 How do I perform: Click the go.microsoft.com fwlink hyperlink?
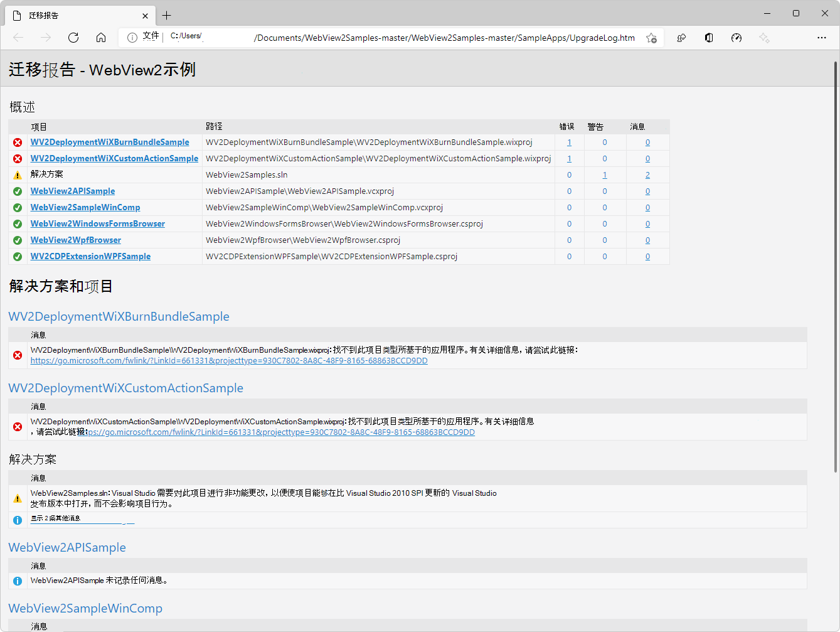point(229,360)
